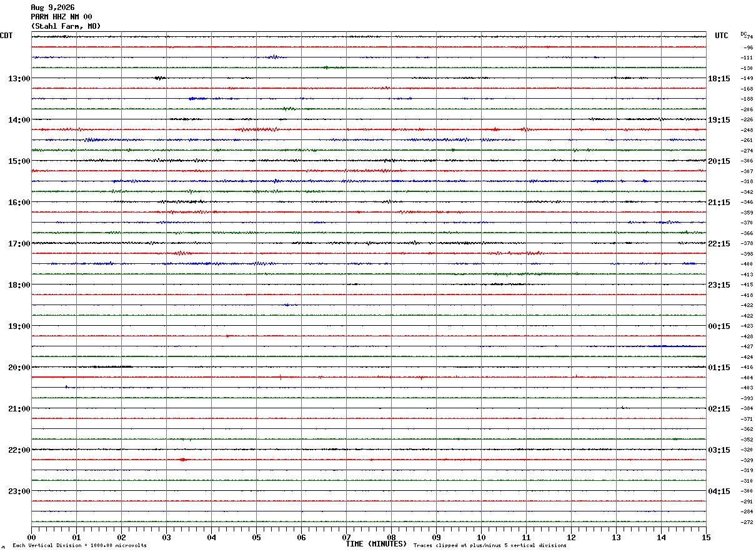Click the TIME (MINUTES) axis label

pos(377,544)
